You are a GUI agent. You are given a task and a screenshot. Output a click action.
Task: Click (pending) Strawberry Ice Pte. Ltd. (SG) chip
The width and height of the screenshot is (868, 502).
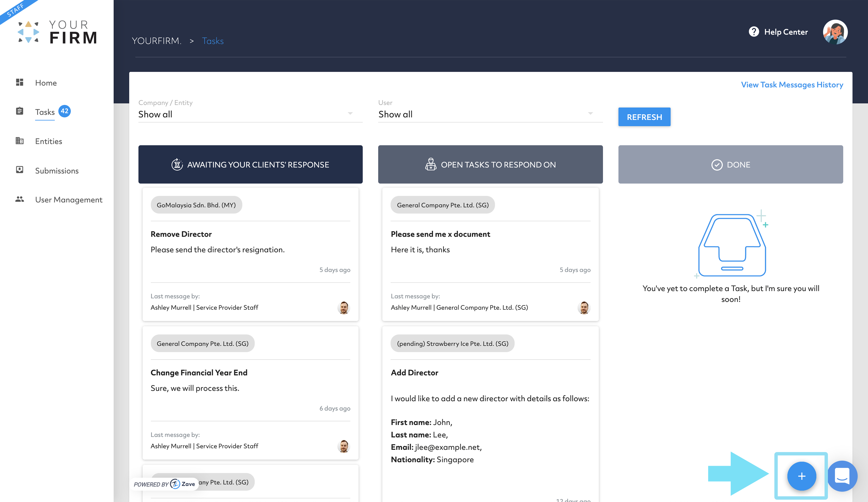coord(453,343)
